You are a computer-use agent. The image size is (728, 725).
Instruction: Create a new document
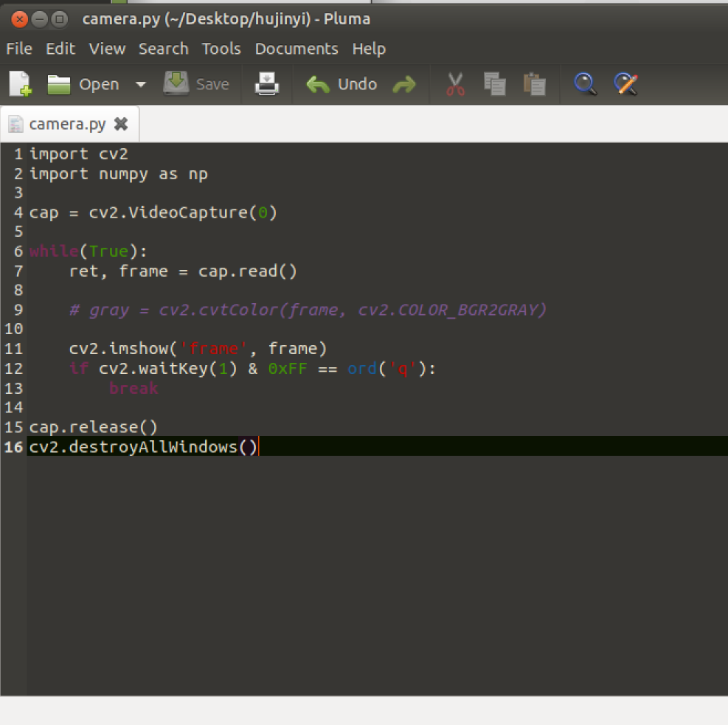19,83
